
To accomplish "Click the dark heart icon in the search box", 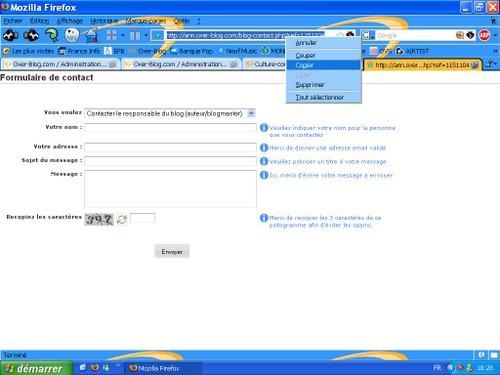I will click(x=470, y=35).
